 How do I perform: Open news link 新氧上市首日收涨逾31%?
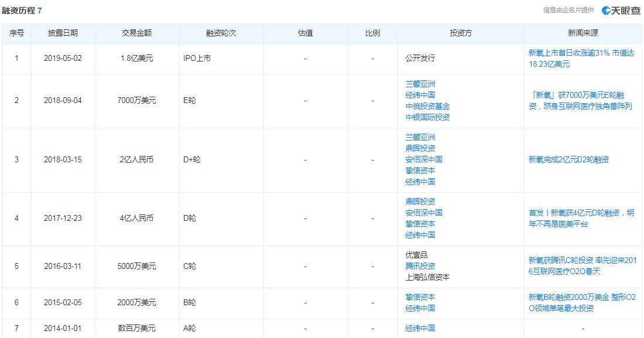(x=581, y=59)
